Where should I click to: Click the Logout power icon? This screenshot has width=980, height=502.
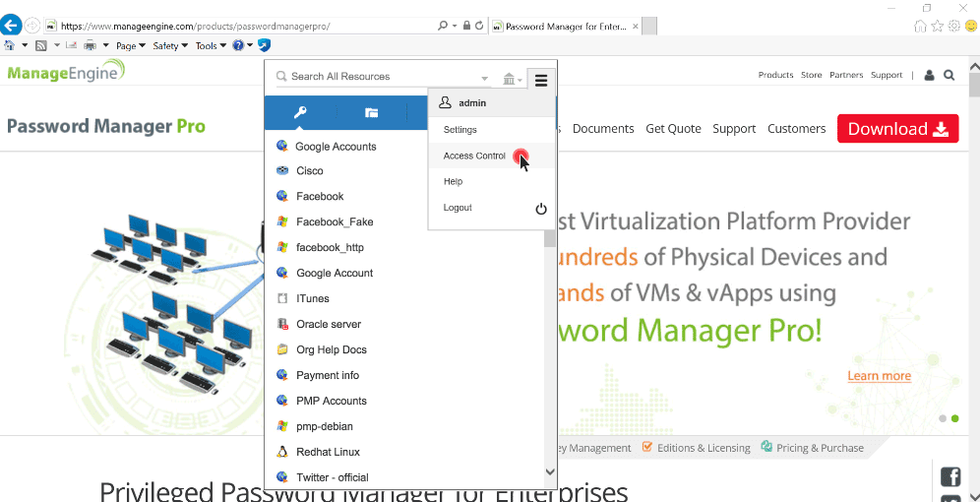point(541,209)
